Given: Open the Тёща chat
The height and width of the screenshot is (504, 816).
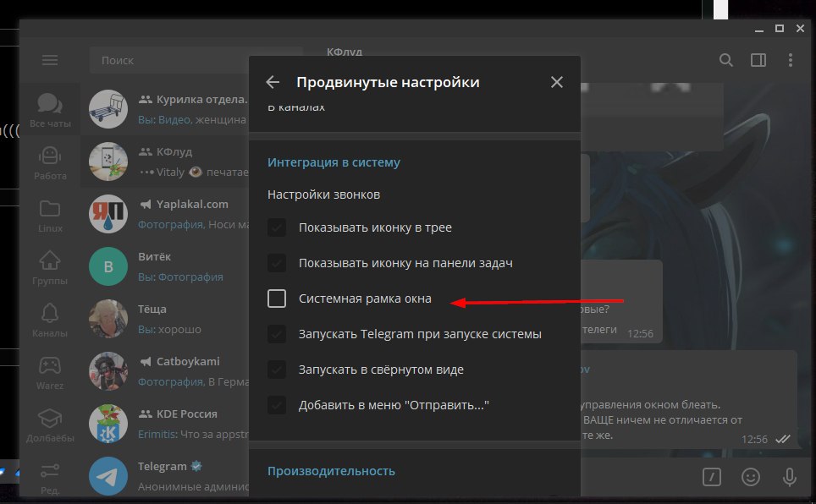Looking at the screenshot, I should pos(165,320).
